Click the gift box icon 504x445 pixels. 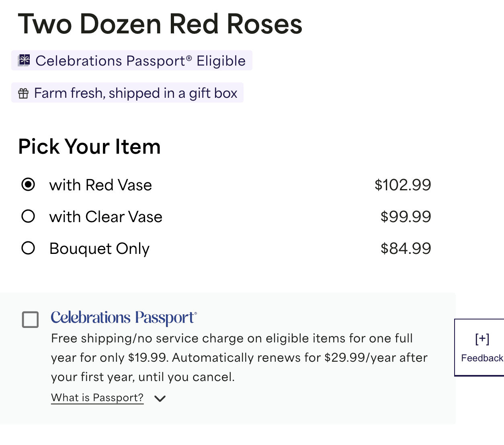(23, 93)
